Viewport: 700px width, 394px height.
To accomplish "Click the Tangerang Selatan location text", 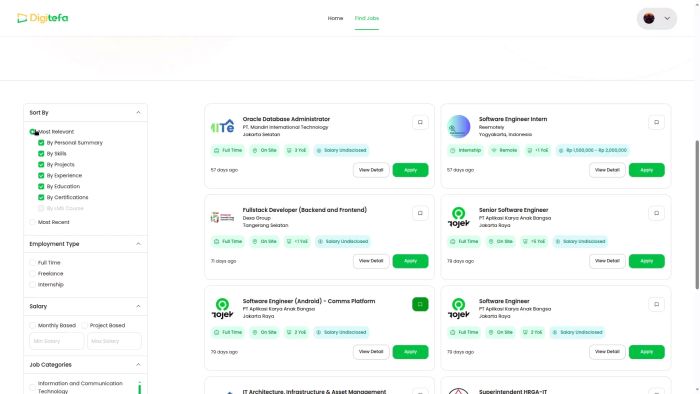I will point(265,225).
